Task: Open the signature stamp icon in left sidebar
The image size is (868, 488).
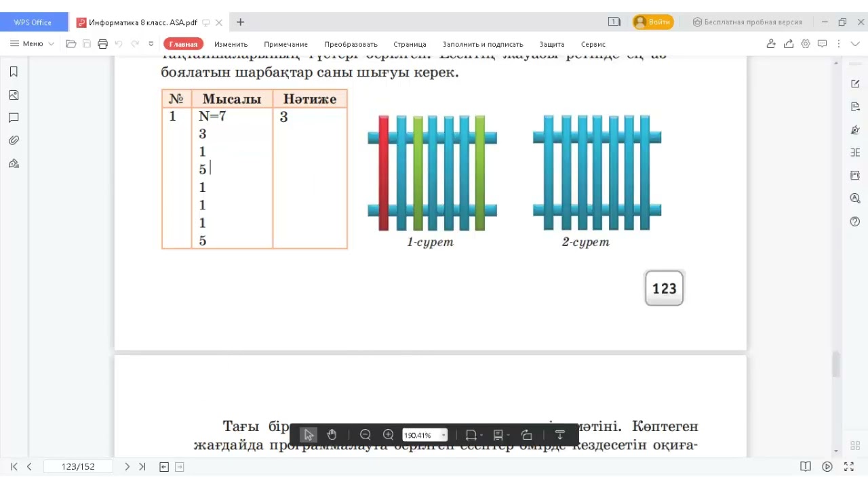Action: pos(14,163)
